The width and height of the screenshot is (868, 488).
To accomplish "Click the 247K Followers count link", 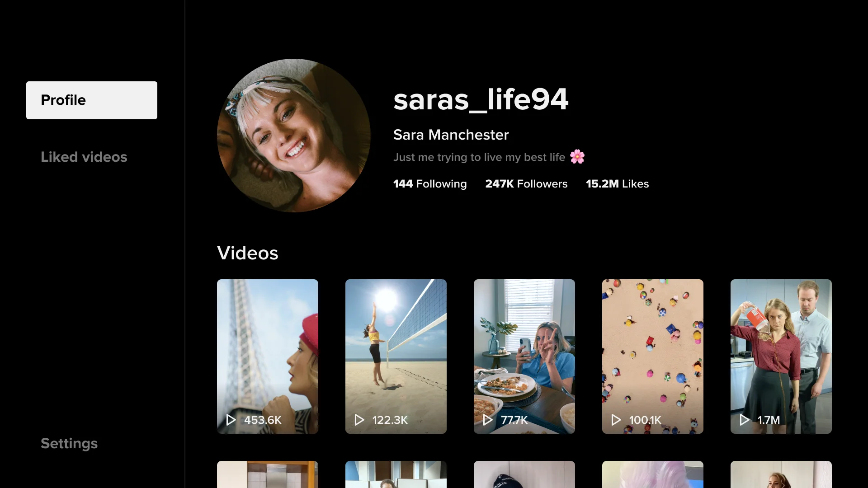I will point(526,183).
